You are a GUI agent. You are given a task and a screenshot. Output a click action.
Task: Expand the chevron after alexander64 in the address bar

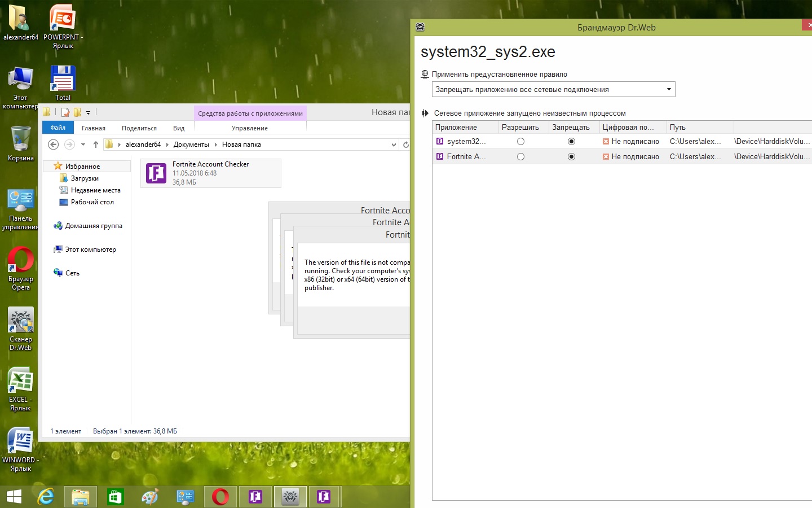click(167, 144)
